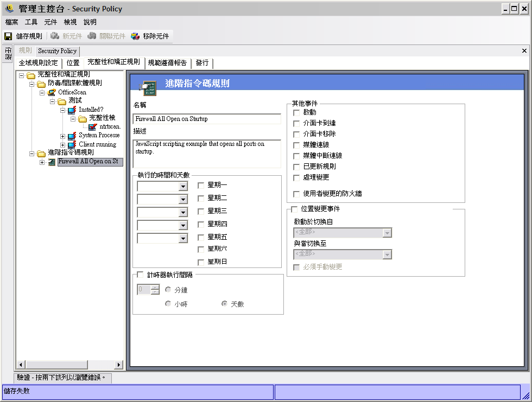
Task: Click the remove component icon in the toolbar
Action: tap(135, 36)
